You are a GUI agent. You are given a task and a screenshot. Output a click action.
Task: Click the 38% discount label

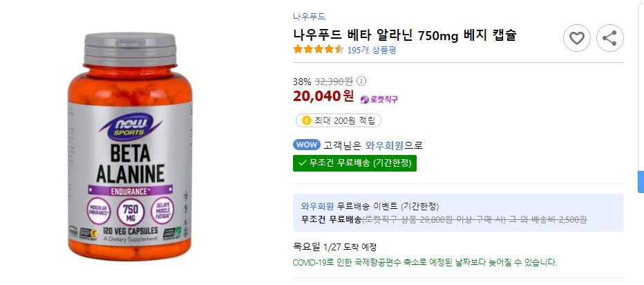click(302, 80)
